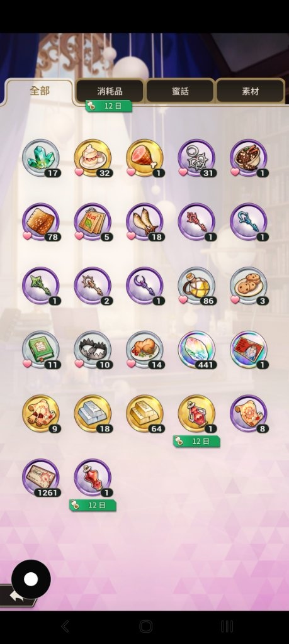Open the 蜜話 tab
The width and height of the screenshot is (289, 644).
(x=180, y=91)
